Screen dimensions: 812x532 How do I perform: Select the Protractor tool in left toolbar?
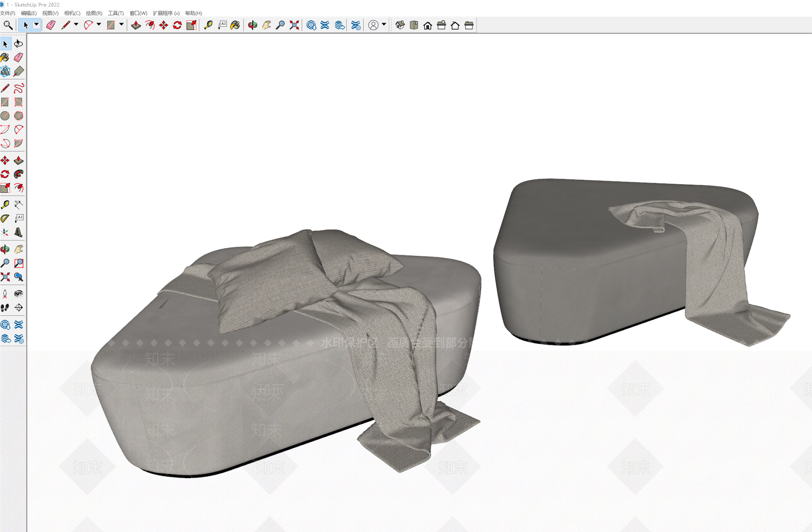(x=5, y=218)
